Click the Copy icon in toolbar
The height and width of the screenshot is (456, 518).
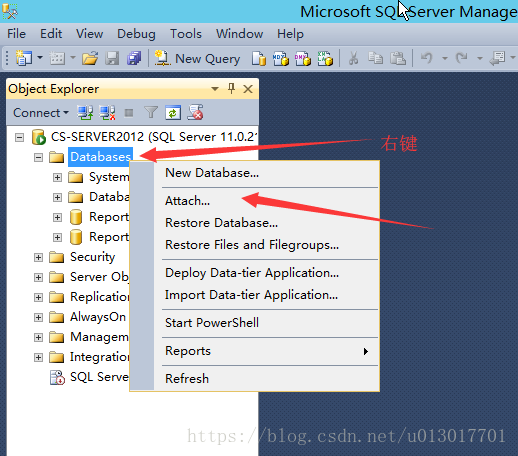[375, 58]
